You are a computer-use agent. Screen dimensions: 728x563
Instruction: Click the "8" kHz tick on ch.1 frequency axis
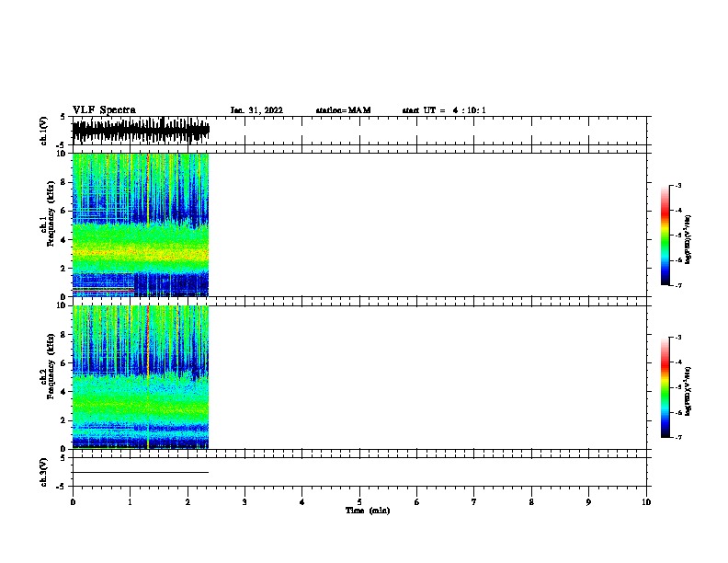(63, 182)
